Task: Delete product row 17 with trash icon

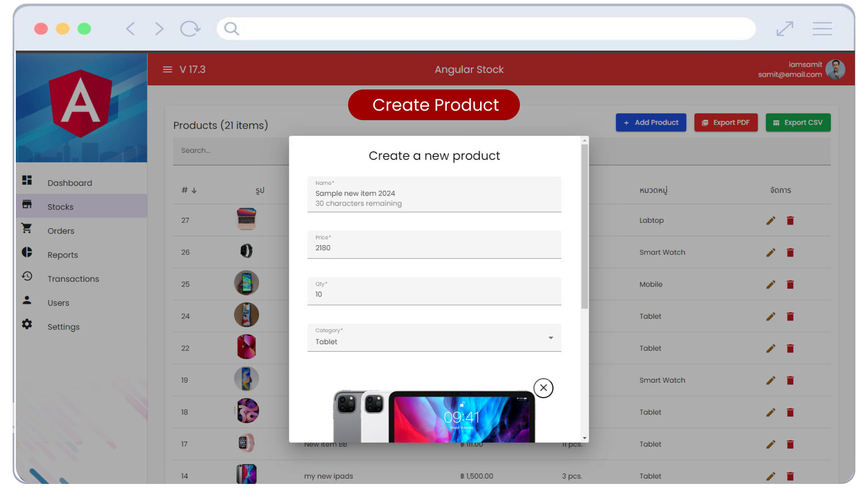Action: point(790,445)
